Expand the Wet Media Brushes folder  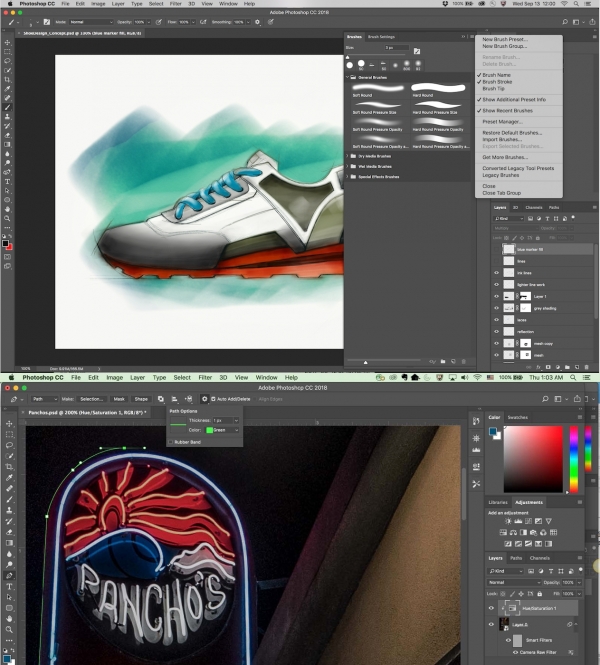[347, 166]
